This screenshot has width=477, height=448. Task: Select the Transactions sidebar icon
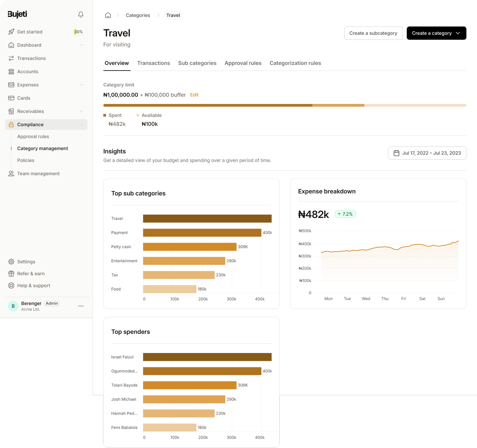pos(11,58)
